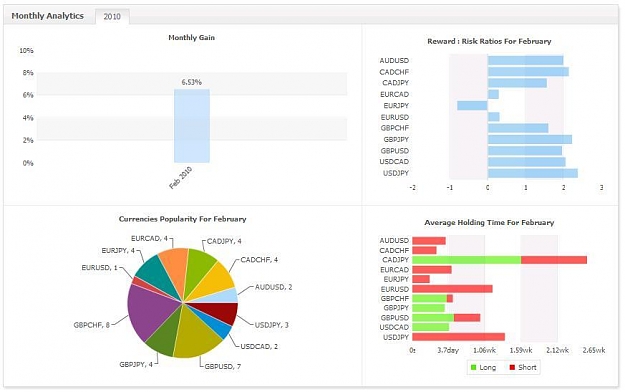Click the CADJPY red short holding bar
The height and width of the screenshot is (392, 625).
coord(554,260)
